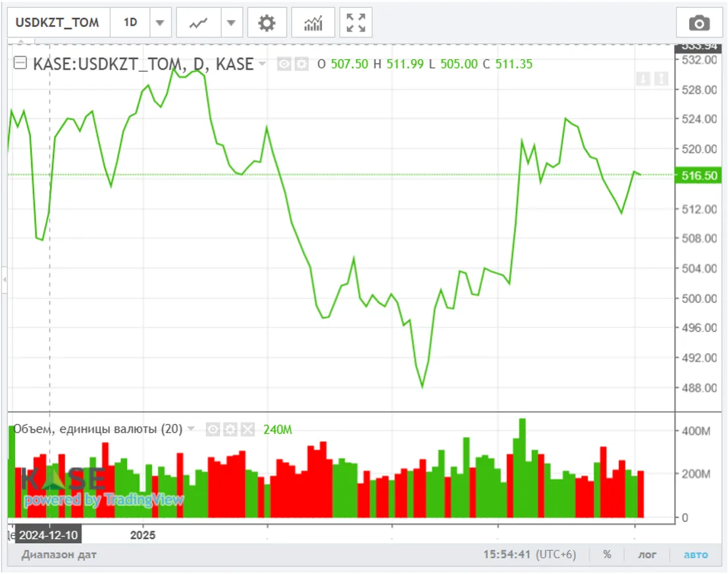The image size is (728, 574).
Task: Open main series format settings icon
Action: pyautogui.click(x=301, y=64)
